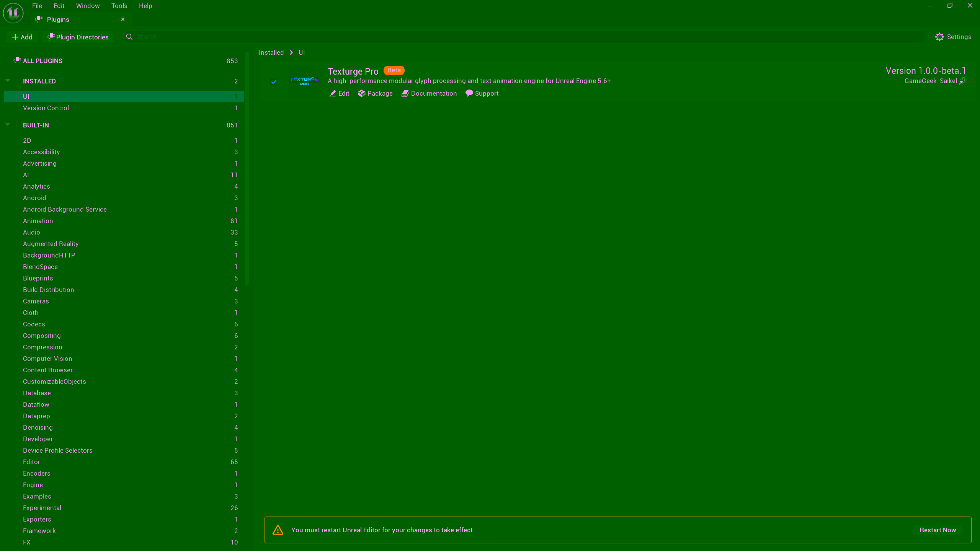The height and width of the screenshot is (551, 980).
Task: Open Plugin Directories
Action: coord(78,37)
